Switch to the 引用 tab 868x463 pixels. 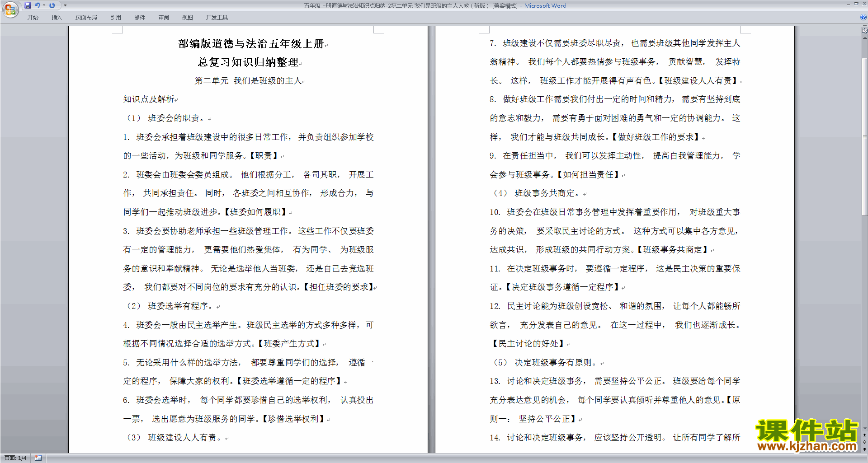tap(115, 18)
